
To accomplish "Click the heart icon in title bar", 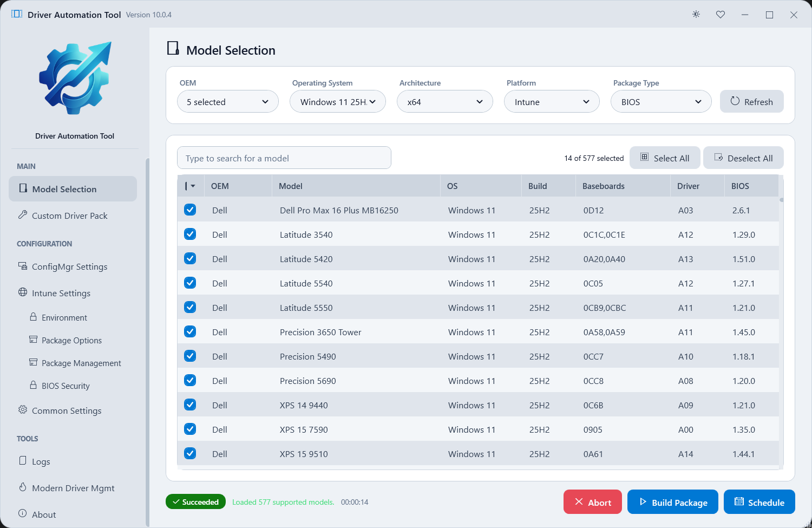I will pyautogui.click(x=721, y=15).
